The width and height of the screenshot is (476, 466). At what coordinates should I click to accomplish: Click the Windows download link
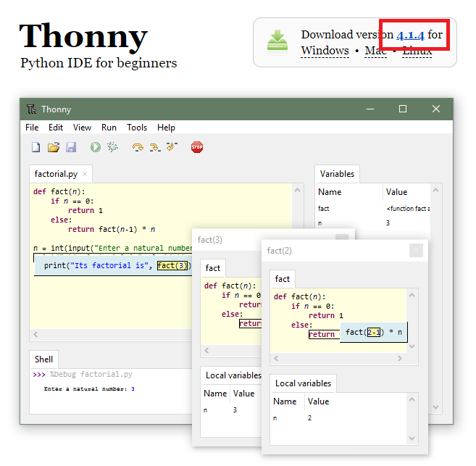pos(325,51)
